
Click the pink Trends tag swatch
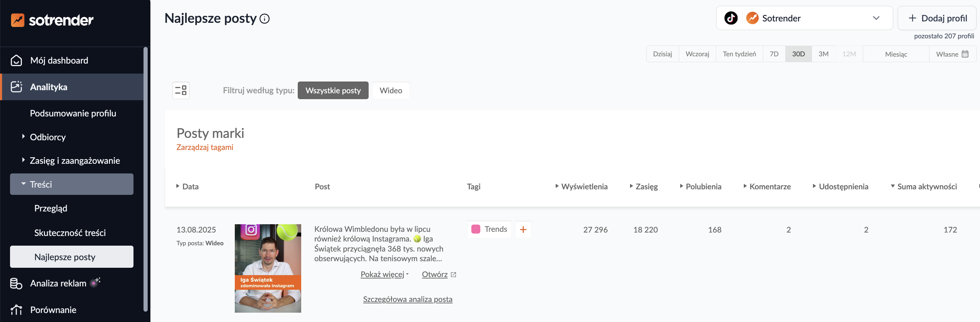coord(476,229)
